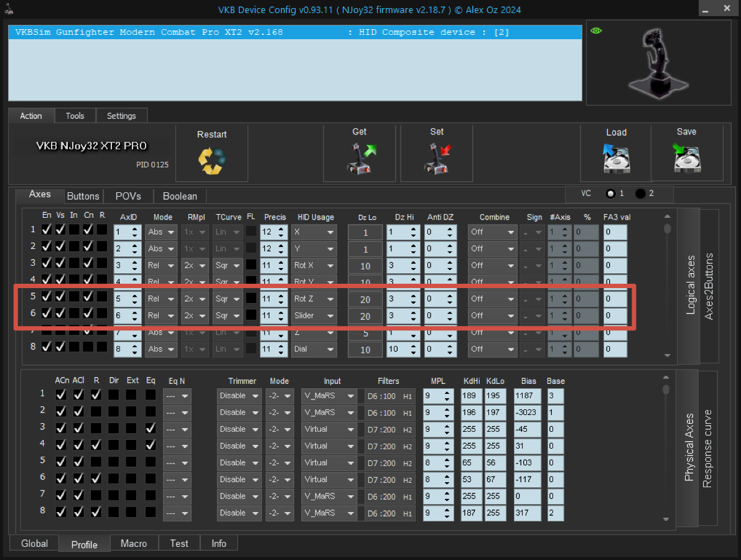Select VC radio option 1
This screenshot has height=560, width=741.
coord(610,194)
